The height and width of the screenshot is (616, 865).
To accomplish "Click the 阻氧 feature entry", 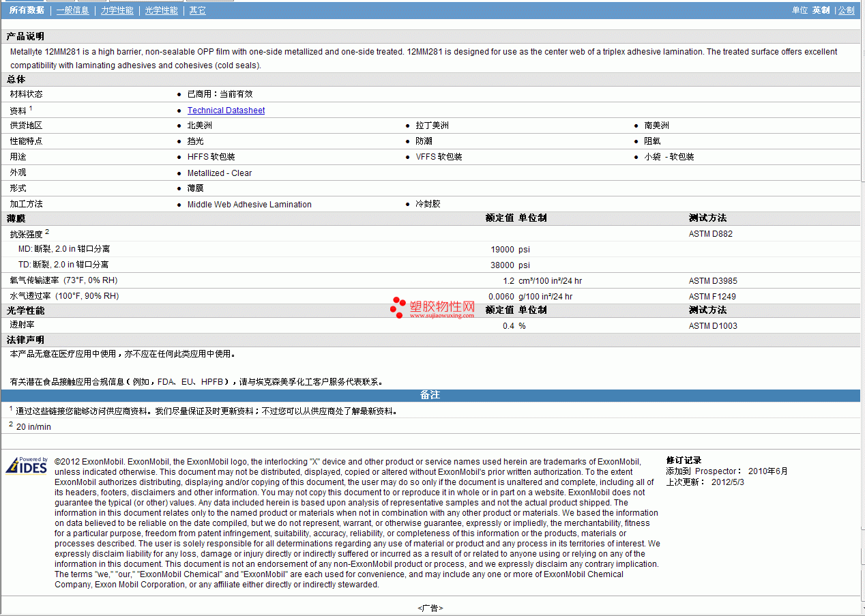I will pos(652,141).
